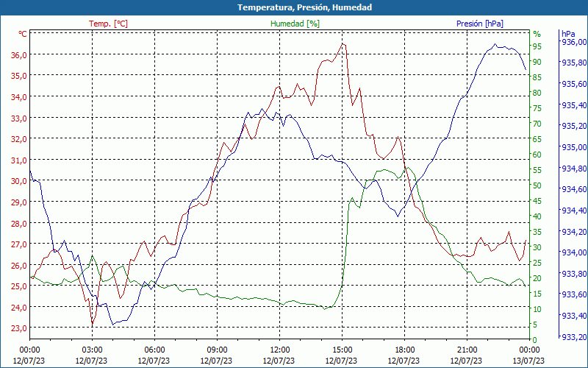
Task: Click the '29,0' temperature axis value
Action: (20, 202)
